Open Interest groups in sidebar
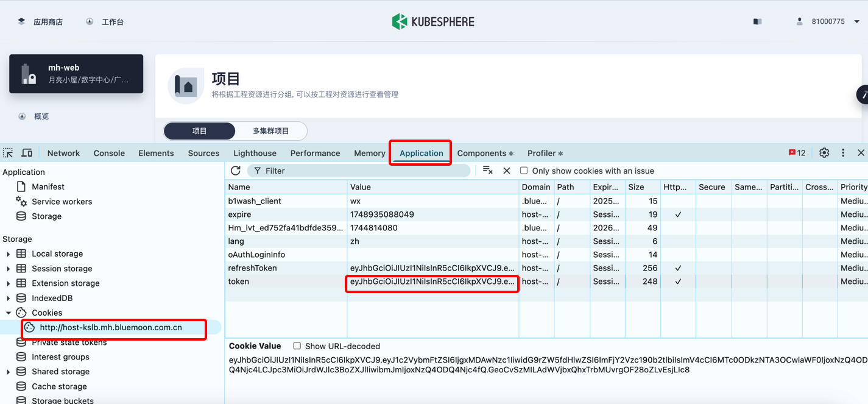The image size is (868, 404). pos(60,357)
